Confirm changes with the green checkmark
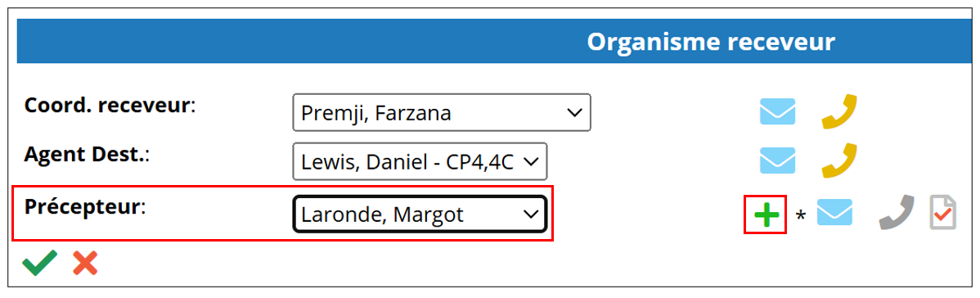This screenshot has height=298, width=980. 40,263
